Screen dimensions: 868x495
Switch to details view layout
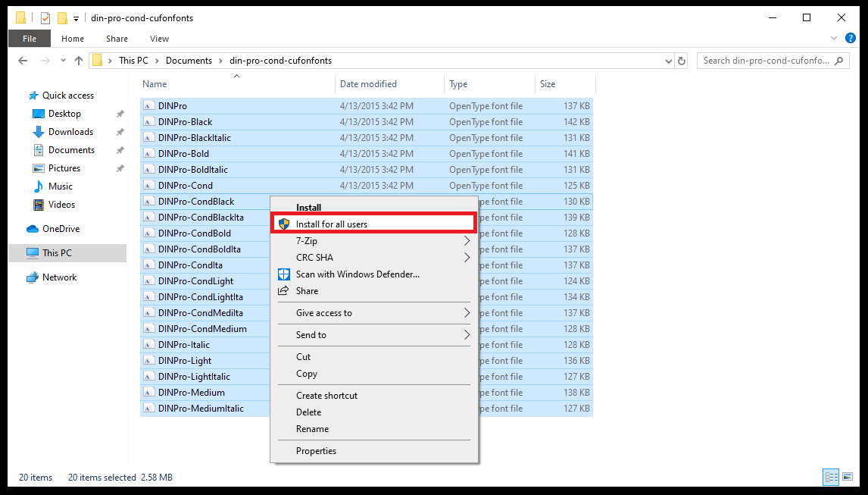[x=831, y=477]
